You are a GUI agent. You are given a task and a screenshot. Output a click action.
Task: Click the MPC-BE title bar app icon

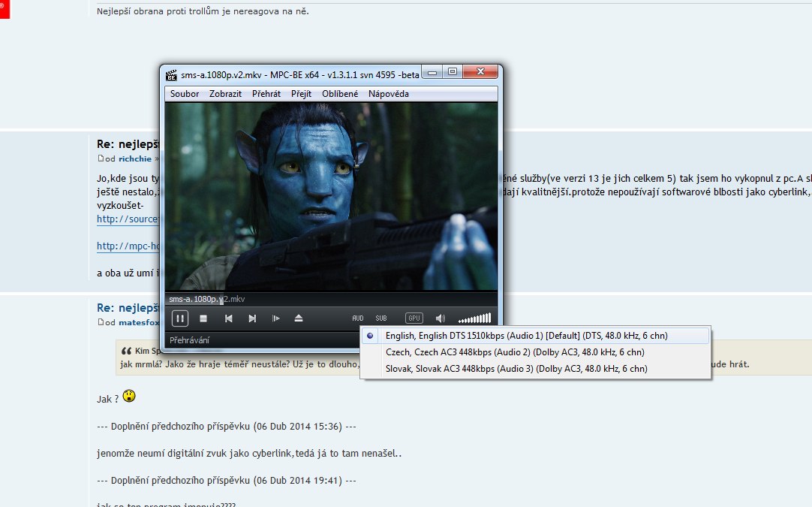tap(171, 75)
